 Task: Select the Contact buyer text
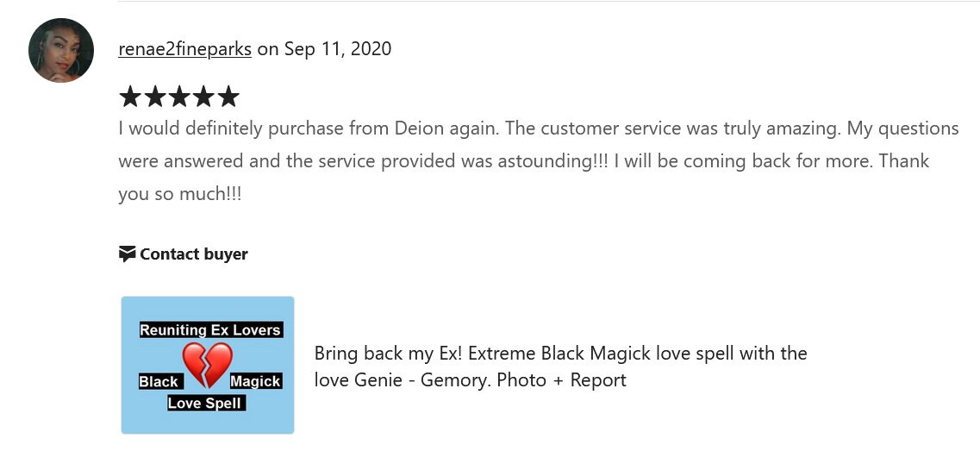click(x=194, y=254)
